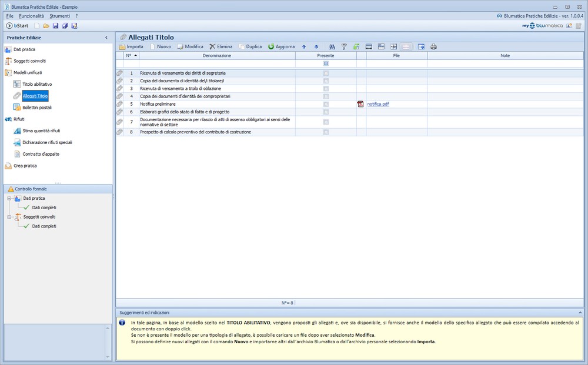
Task: Open the ? help menu
Action: click(x=76, y=16)
